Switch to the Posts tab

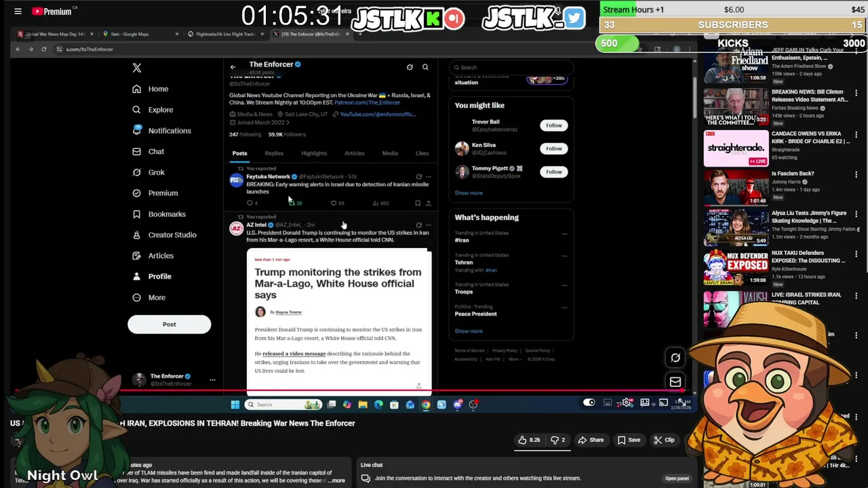point(240,153)
